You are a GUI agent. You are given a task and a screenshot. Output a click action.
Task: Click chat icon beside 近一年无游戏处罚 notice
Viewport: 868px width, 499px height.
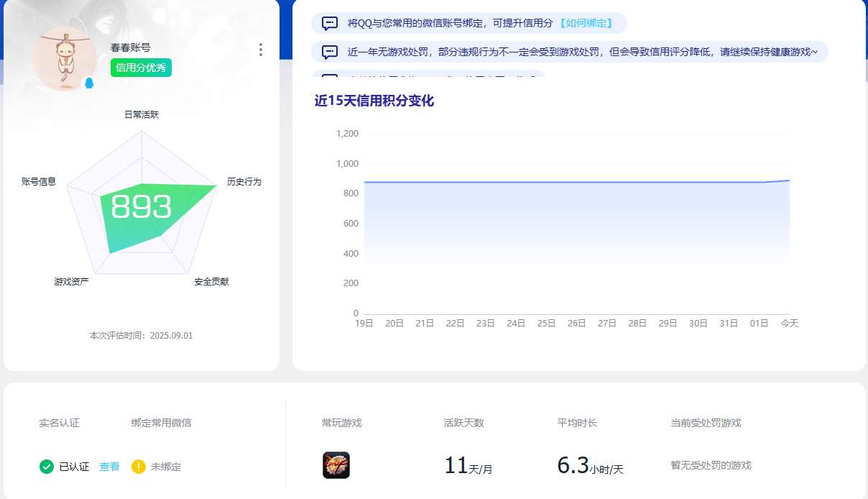tap(330, 52)
